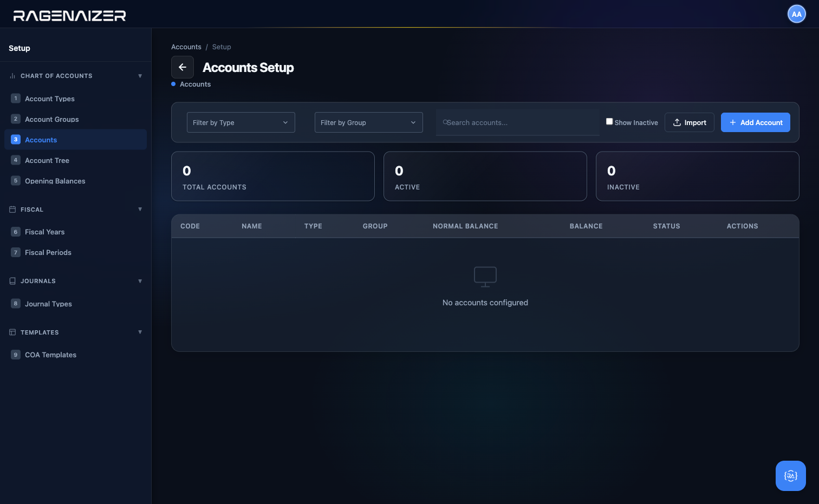The image size is (819, 504).
Task: Click the step 8 number badge
Action: tap(16, 304)
